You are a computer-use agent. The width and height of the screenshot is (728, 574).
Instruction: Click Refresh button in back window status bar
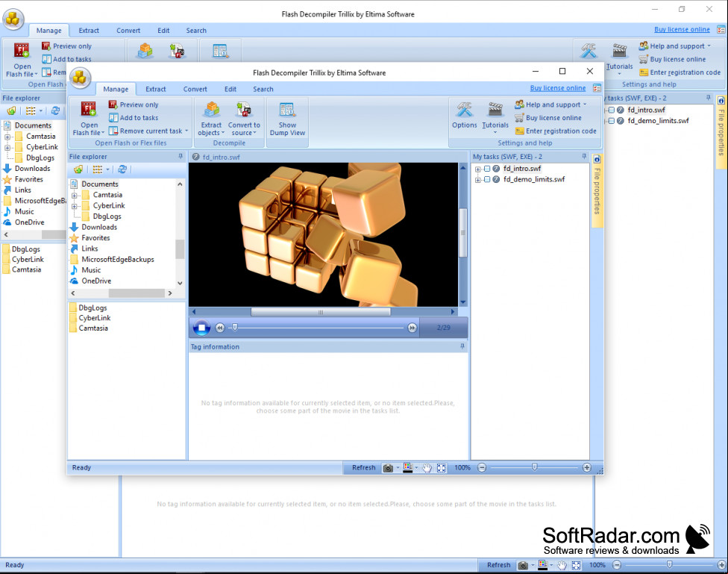coord(498,565)
